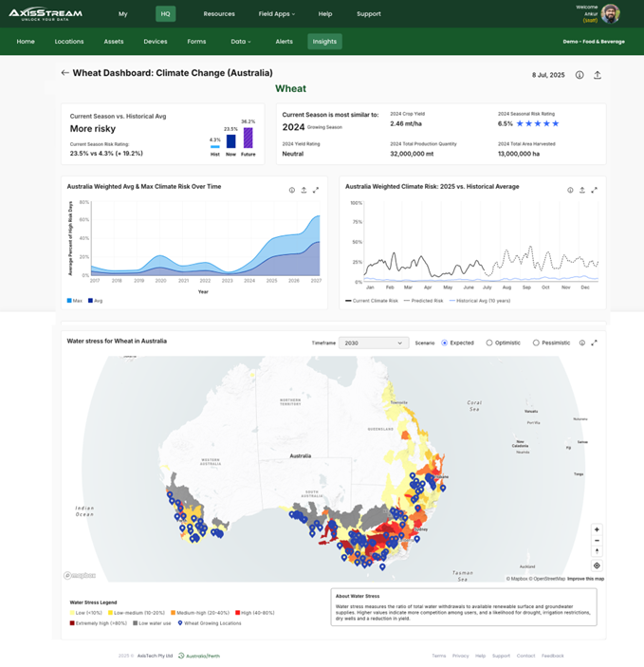Click the dashboard export icon next to the date
644x667 pixels.
[598, 75]
